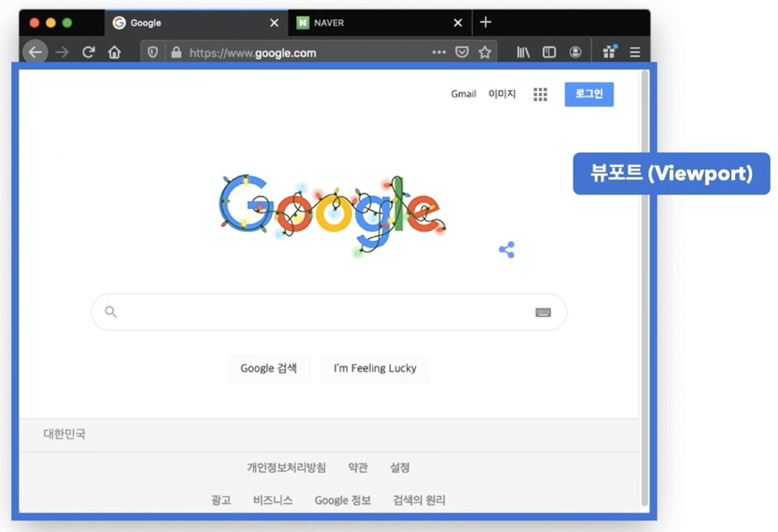
Task: Switch to the NAVER tab
Action: coord(380,23)
